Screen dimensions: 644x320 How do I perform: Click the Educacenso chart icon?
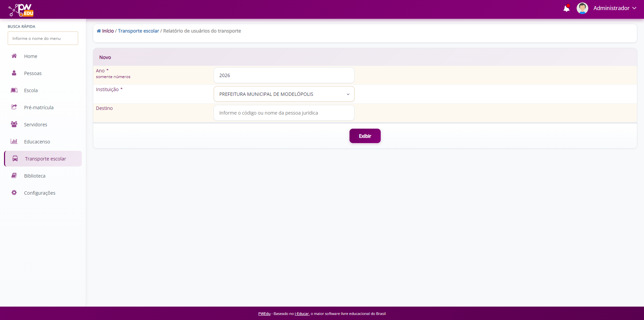point(14,141)
